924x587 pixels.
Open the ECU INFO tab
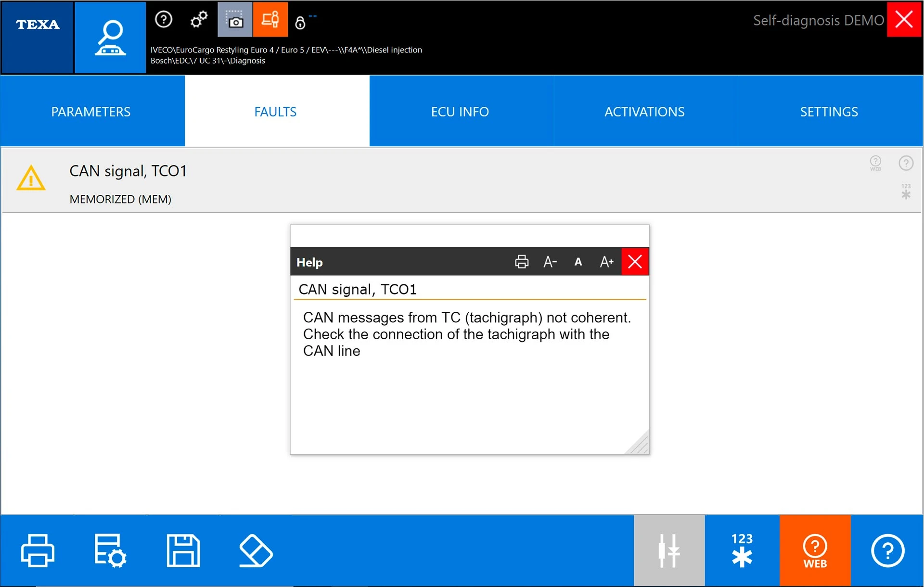pyautogui.click(x=460, y=112)
